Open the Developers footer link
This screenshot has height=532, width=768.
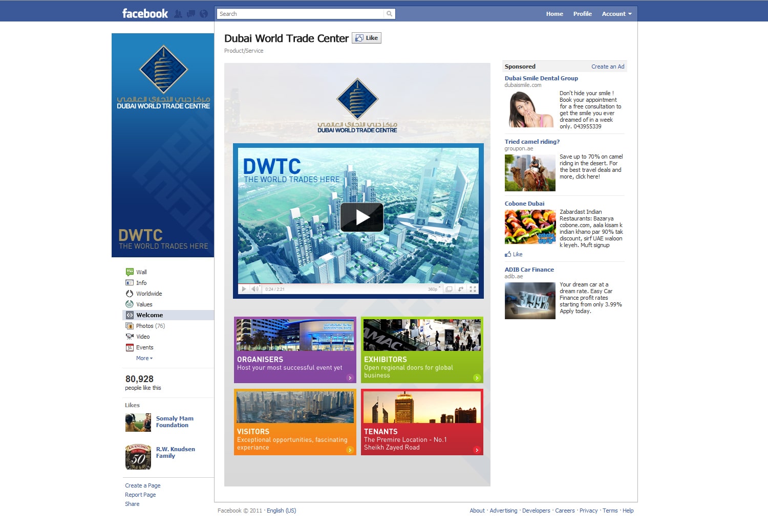tap(536, 511)
